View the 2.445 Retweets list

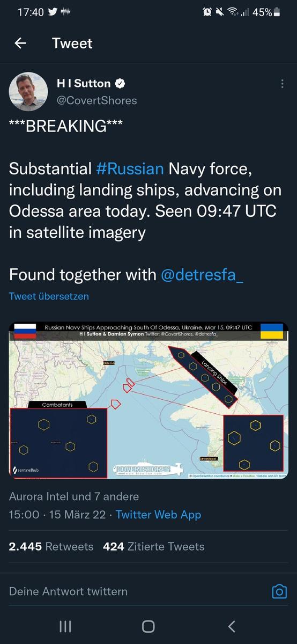click(x=51, y=546)
